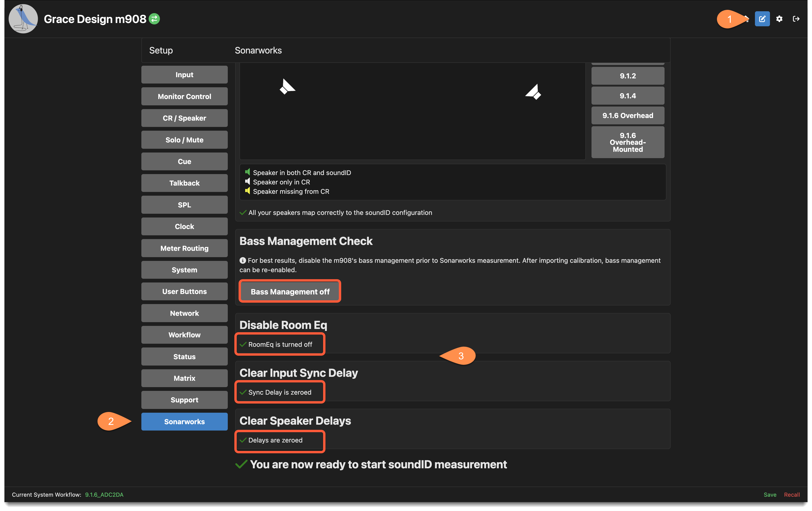Click the Bass Management Check heading
The height and width of the screenshot is (511, 812).
coord(306,241)
